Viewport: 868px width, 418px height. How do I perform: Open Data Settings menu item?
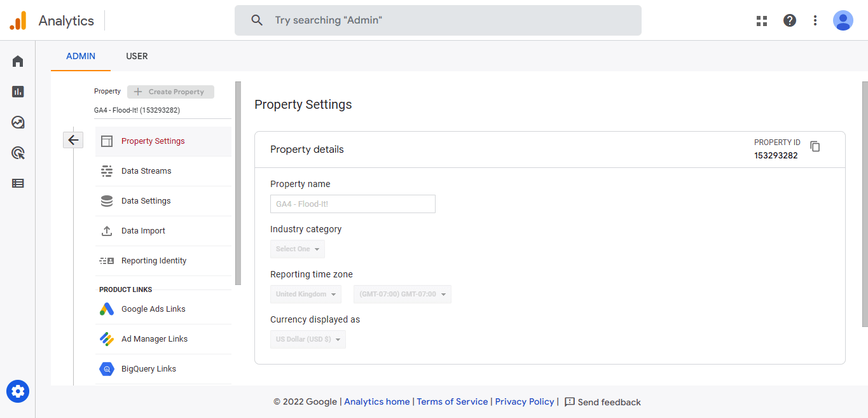coord(163,201)
